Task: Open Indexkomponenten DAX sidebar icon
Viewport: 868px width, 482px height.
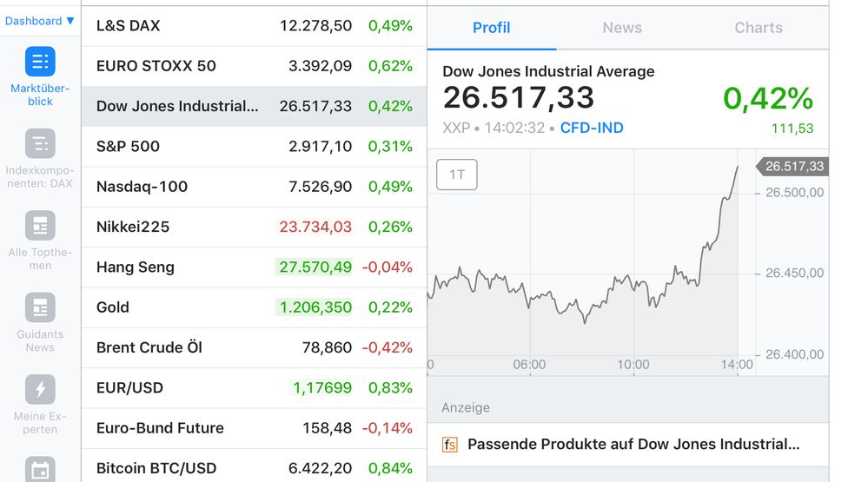Action: [40, 144]
